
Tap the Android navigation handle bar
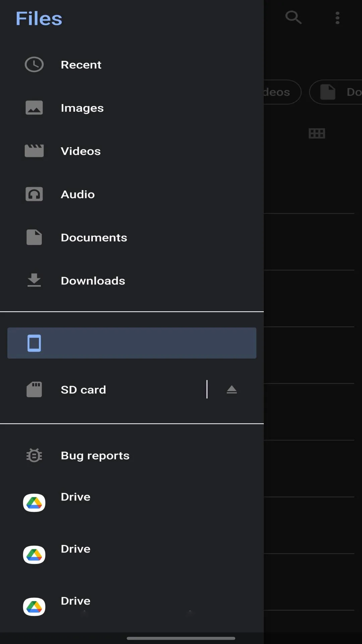click(181, 638)
